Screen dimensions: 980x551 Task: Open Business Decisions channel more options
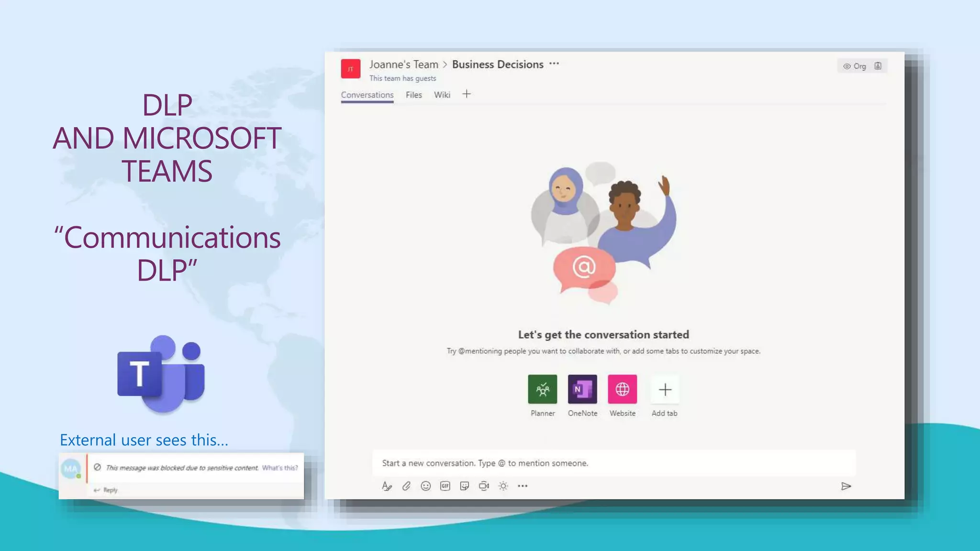tap(554, 64)
